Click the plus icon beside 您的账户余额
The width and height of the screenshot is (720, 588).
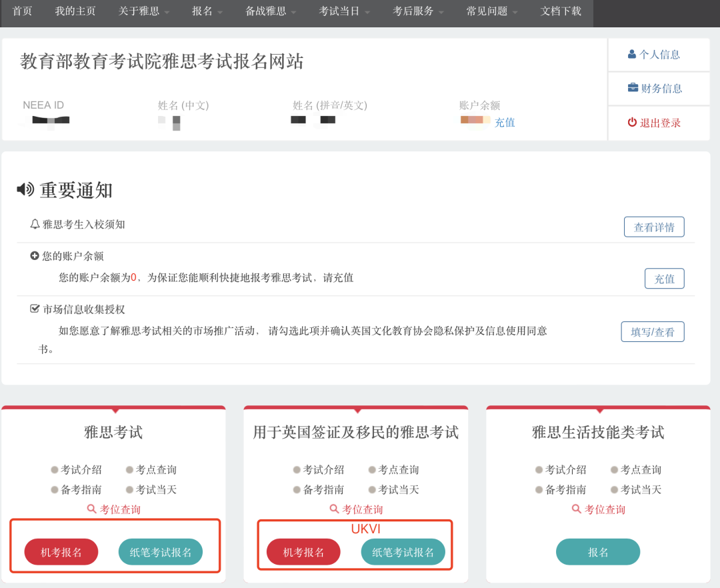pos(35,256)
